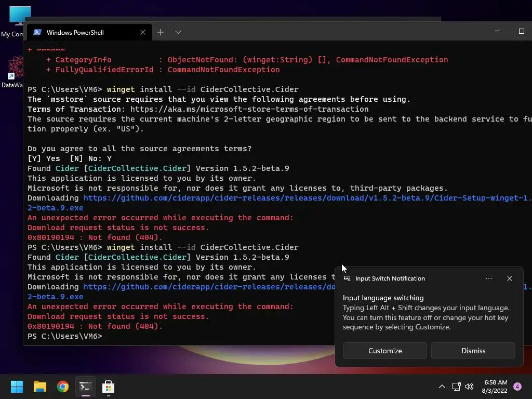Click the first '0x80190194 : Not found (404).' line
The width and height of the screenshot is (532, 399).
tap(95, 237)
